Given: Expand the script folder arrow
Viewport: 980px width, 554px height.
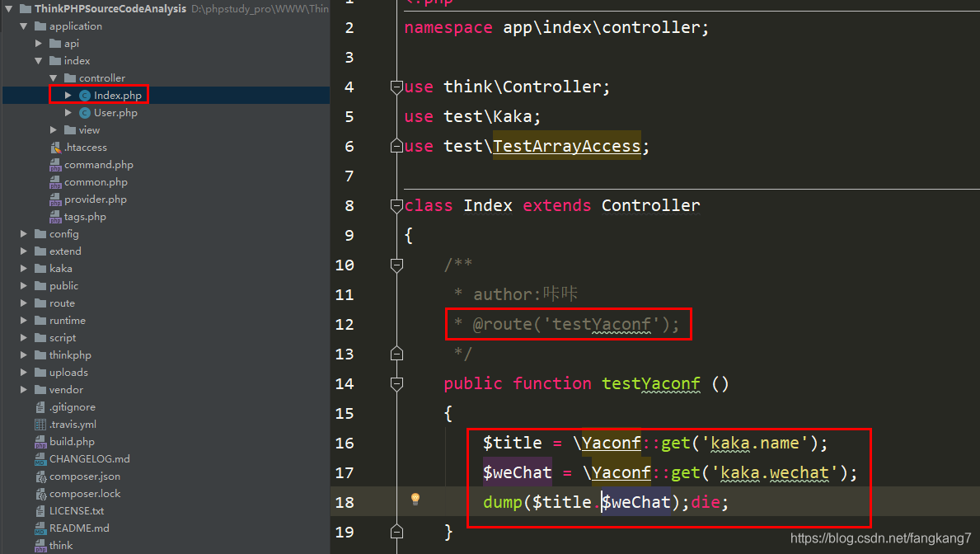Looking at the screenshot, I should (24, 338).
